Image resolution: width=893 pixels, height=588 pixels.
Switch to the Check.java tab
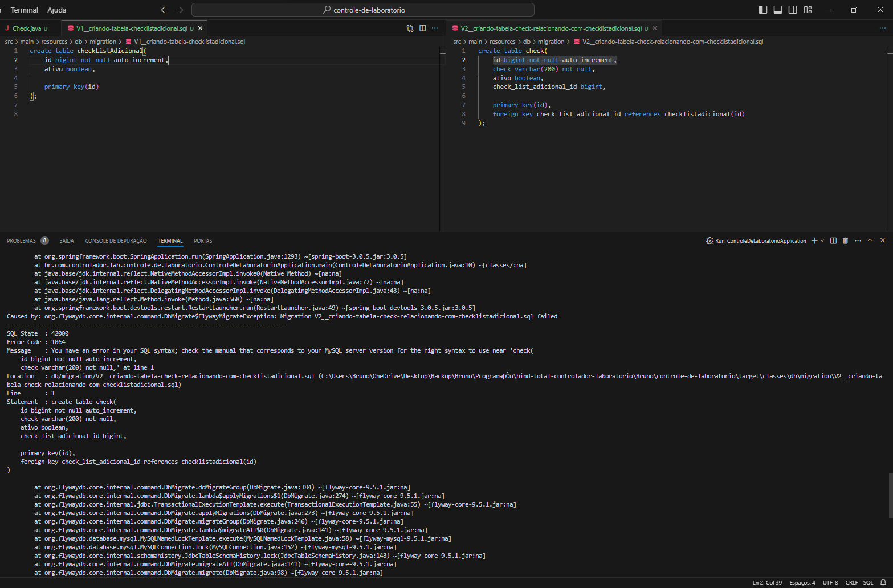click(x=27, y=28)
